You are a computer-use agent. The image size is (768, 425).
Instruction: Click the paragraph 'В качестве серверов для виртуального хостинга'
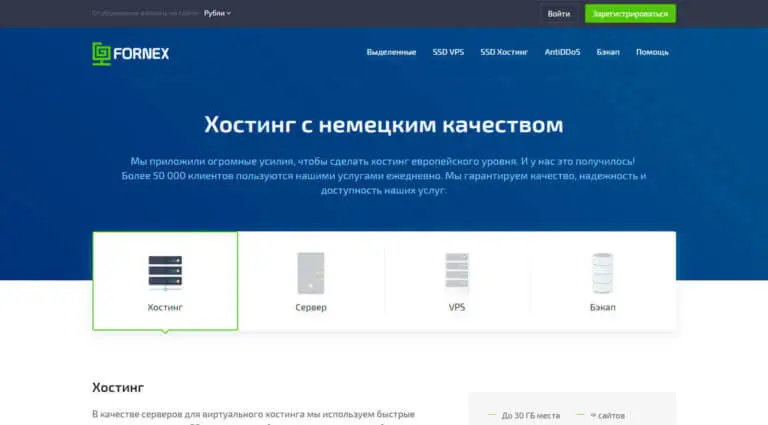[254, 414]
